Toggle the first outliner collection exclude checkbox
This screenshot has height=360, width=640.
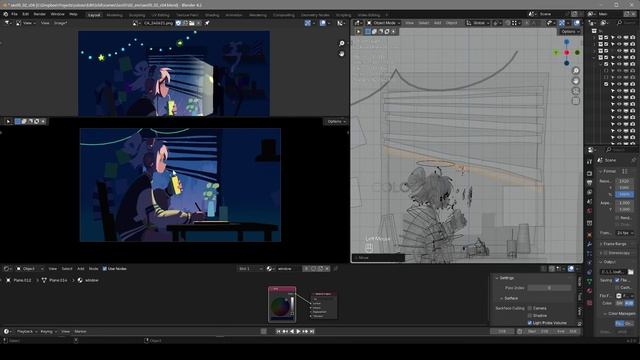(x=606, y=38)
